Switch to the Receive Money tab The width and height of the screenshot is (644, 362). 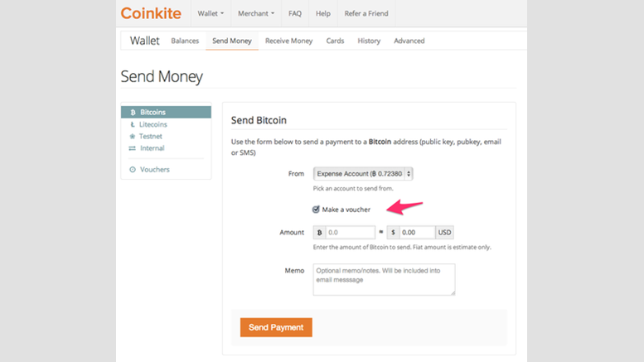click(x=288, y=41)
